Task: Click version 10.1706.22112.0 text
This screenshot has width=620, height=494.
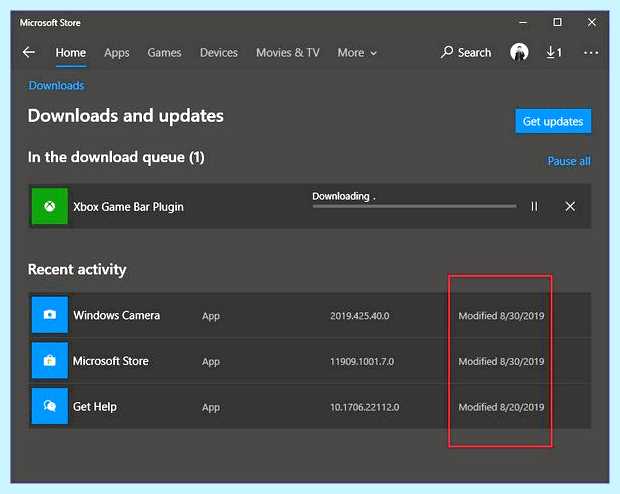Action: coord(365,407)
